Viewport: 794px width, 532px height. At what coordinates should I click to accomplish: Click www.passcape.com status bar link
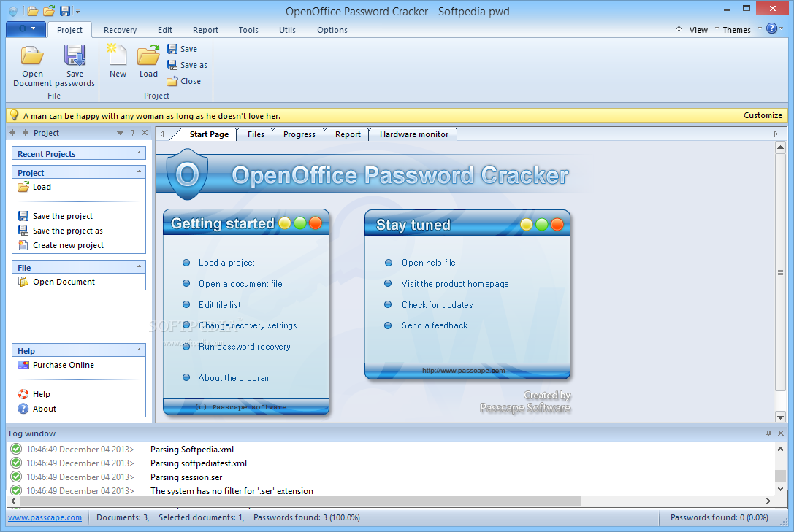[x=45, y=517]
